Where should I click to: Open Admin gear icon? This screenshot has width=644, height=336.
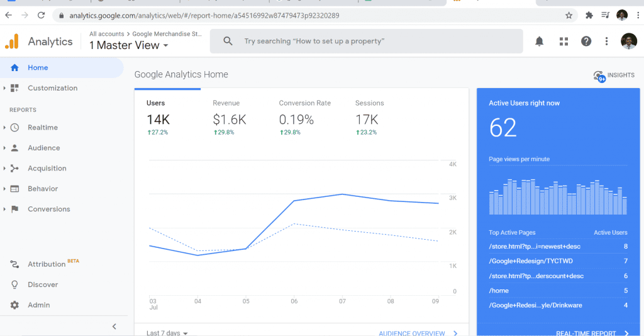coord(14,305)
